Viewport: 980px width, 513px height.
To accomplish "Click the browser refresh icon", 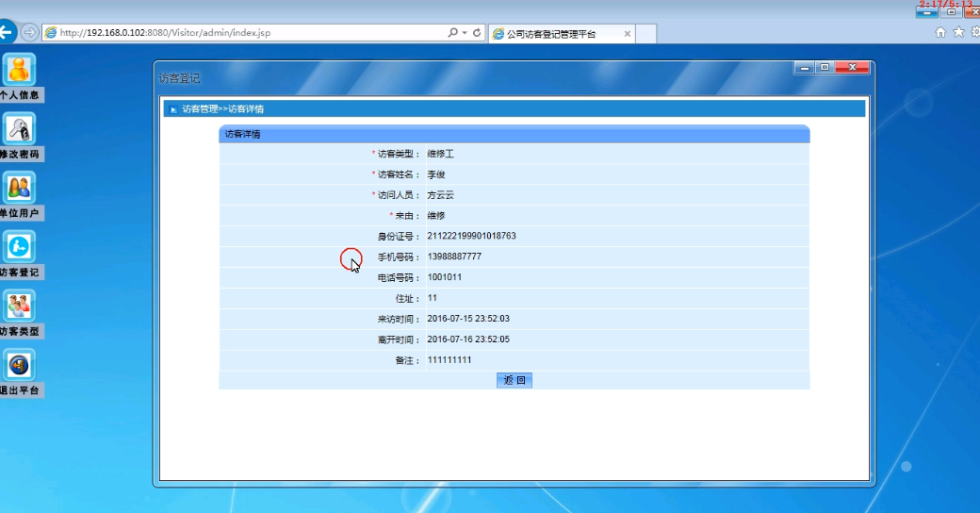I will [x=477, y=32].
